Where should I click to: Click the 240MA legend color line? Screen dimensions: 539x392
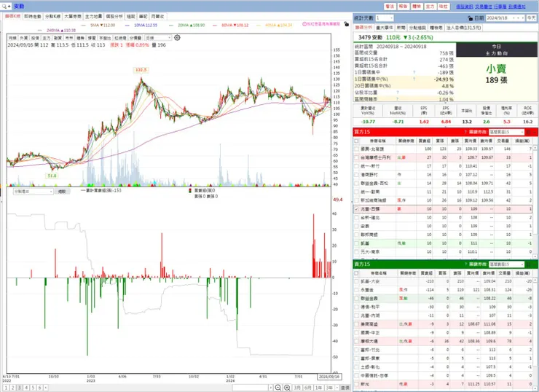[x=40, y=31]
